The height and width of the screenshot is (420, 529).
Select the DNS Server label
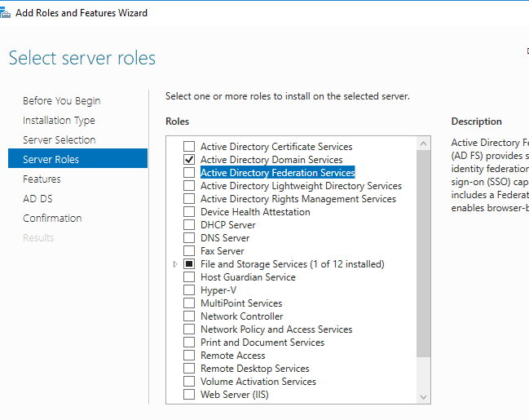coord(225,238)
